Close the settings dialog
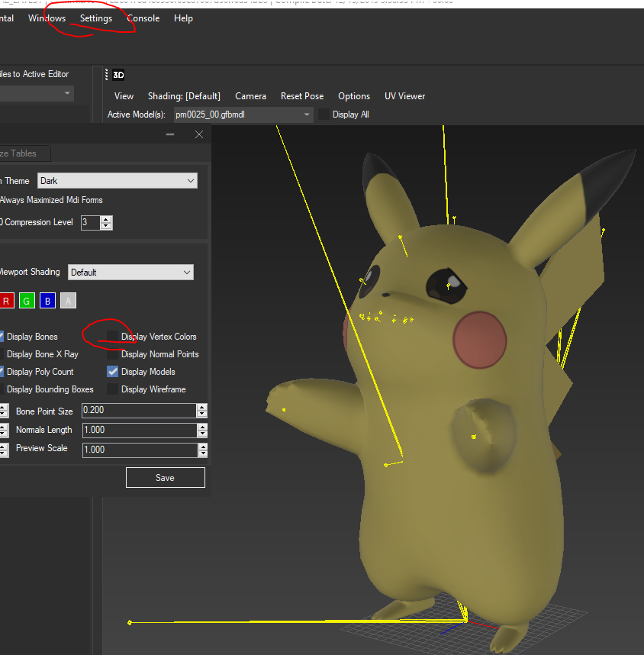This screenshot has width=644, height=655. click(199, 134)
